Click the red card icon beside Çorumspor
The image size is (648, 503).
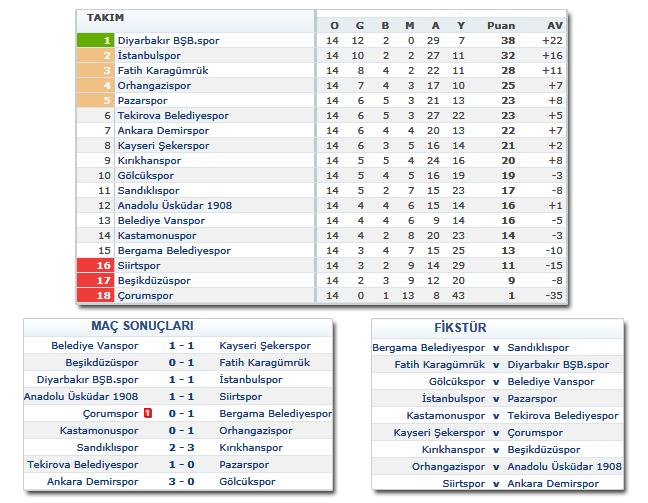148,413
